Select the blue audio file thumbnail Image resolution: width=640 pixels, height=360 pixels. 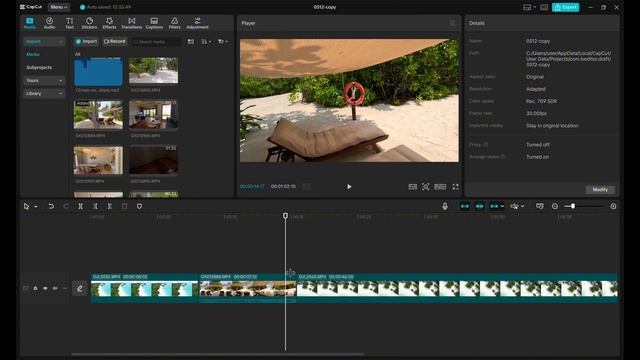(x=98, y=71)
